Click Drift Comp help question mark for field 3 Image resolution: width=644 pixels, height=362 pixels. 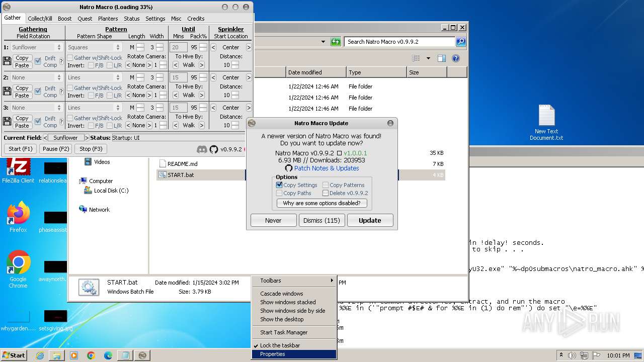[61, 122]
